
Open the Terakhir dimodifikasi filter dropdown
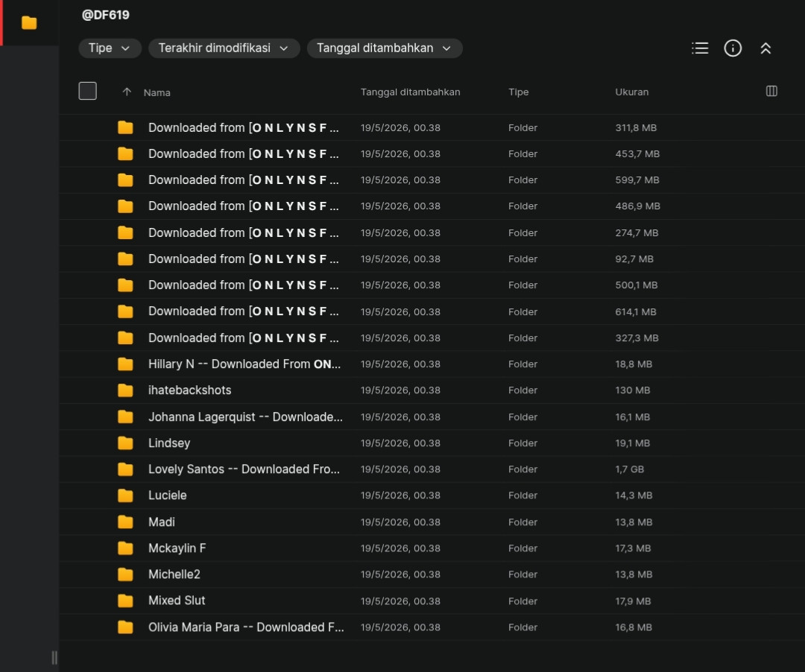pyautogui.click(x=224, y=48)
